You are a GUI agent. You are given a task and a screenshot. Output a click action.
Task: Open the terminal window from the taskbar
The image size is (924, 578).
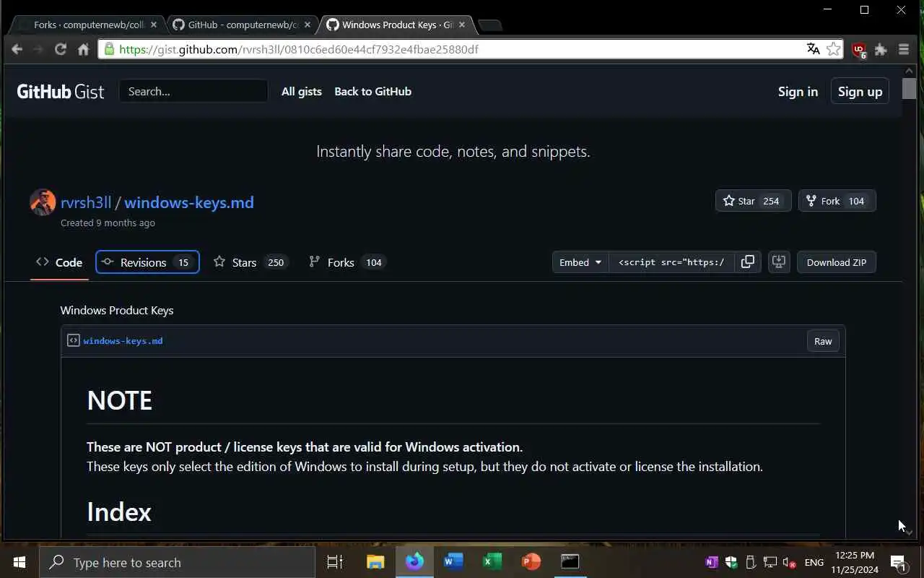click(x=570, y=562)
